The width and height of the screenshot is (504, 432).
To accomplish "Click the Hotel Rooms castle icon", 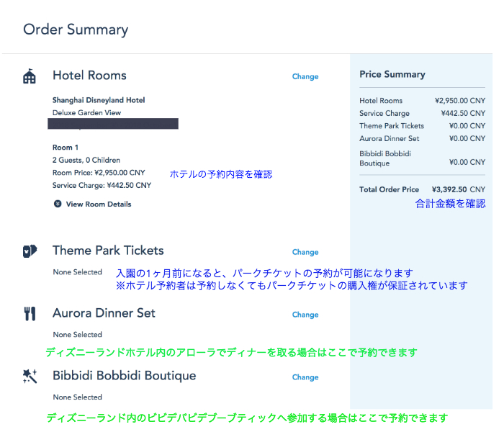I will 30,76.
